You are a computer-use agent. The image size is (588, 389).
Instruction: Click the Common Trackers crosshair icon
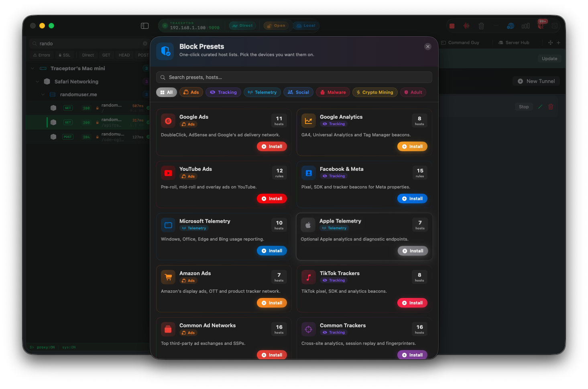pos(309,329)
